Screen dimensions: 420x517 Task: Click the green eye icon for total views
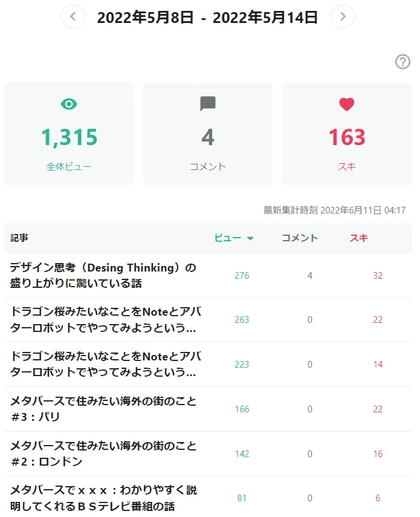tap(69, 104)
